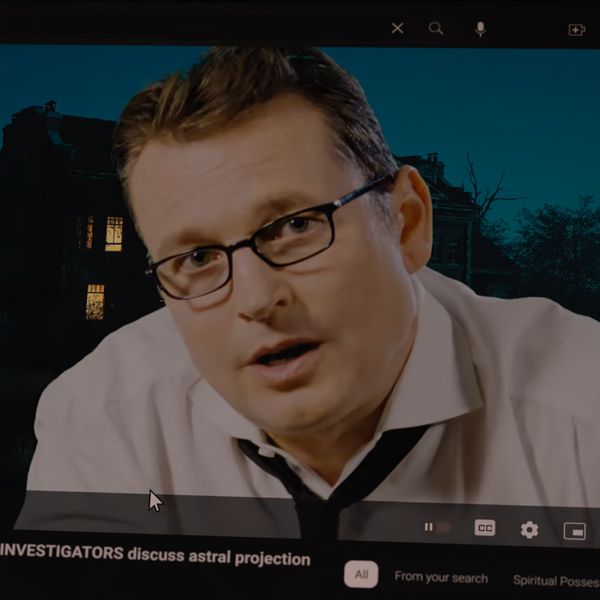Select the Spiritual Posses chip

556,580
